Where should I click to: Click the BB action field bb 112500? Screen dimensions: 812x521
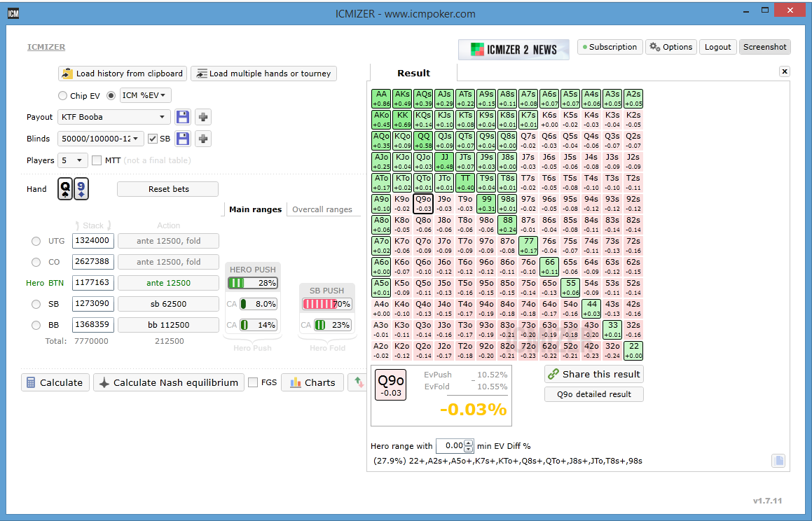(168, 326)
